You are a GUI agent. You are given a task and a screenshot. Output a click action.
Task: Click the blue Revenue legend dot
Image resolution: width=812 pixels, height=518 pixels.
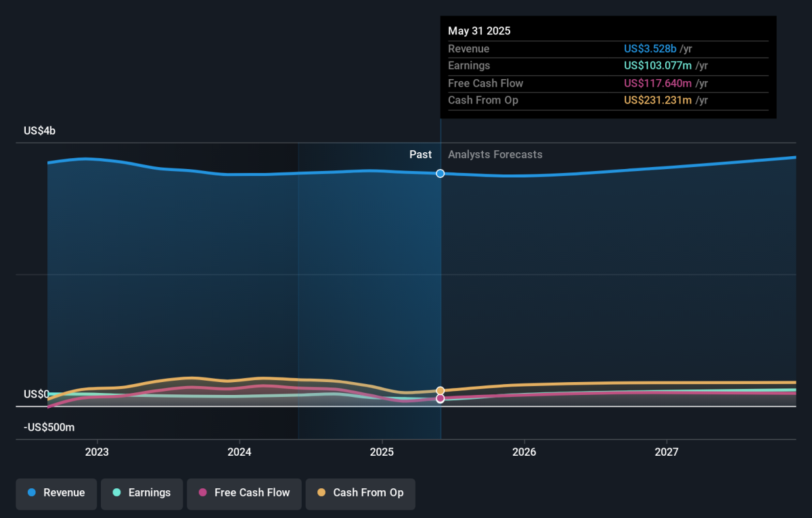[x=32, y=493]
